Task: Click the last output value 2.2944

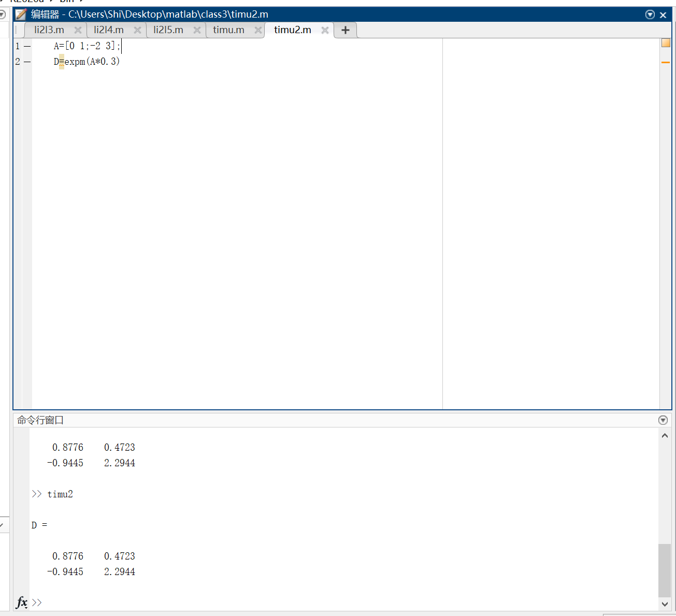Action: (x=120, y=572)
